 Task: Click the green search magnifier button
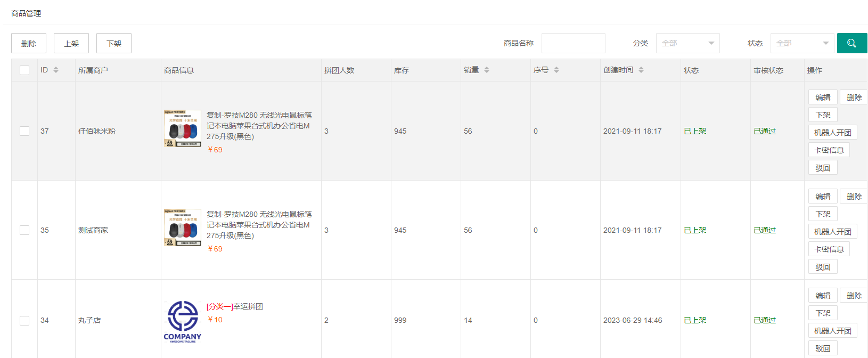[851, 43]
